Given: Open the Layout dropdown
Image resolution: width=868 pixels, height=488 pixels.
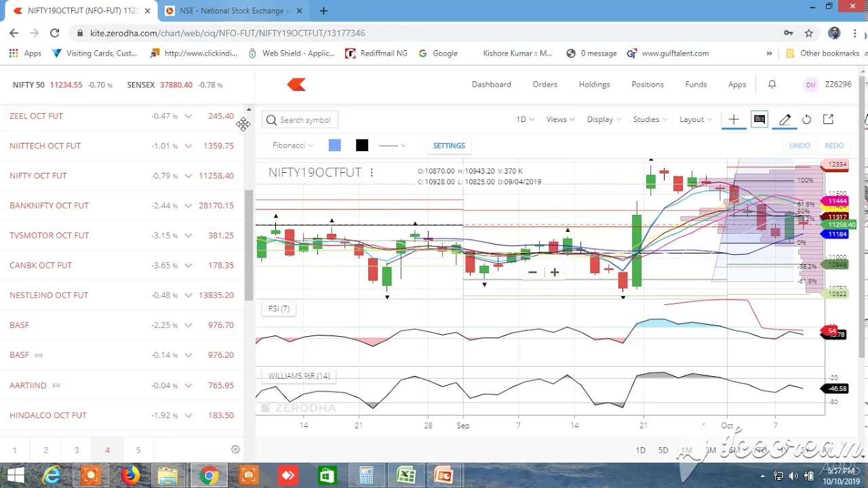Looking at the screenshot, I should (696, 119).
